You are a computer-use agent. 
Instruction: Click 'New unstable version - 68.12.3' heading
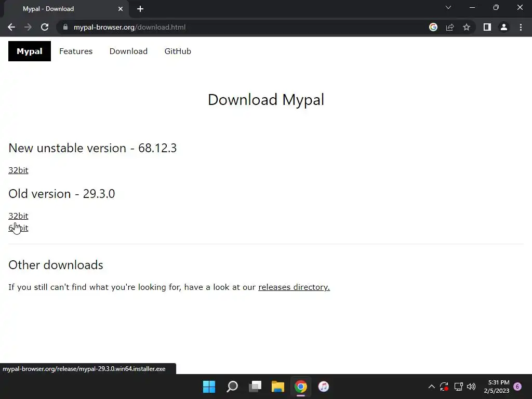click(x=92, y=148)
